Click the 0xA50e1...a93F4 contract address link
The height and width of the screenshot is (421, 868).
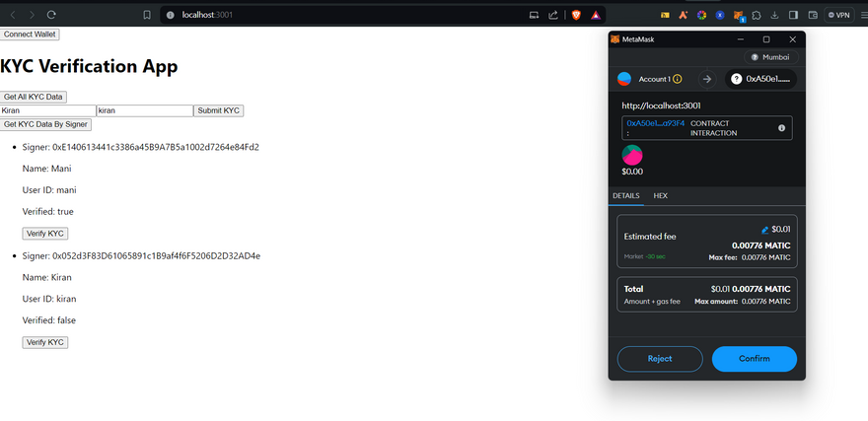(655, 123)
